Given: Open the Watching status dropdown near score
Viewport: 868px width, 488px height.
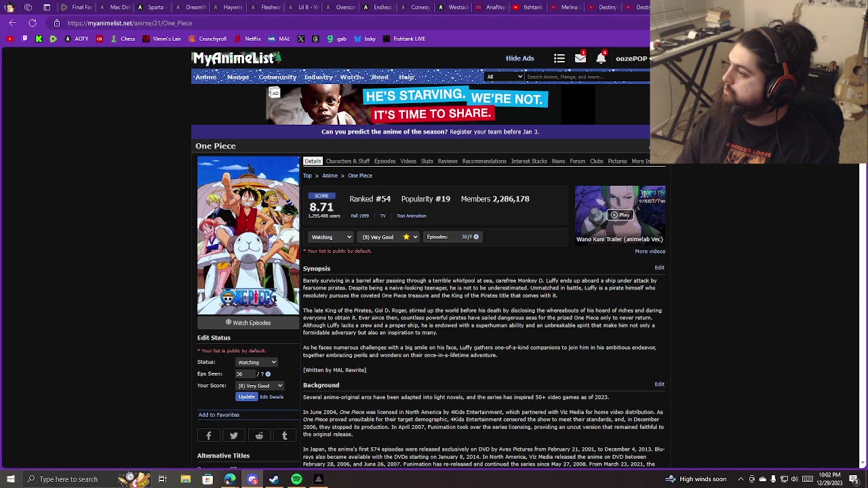Looking at the screenshot, I should [331, 237].
